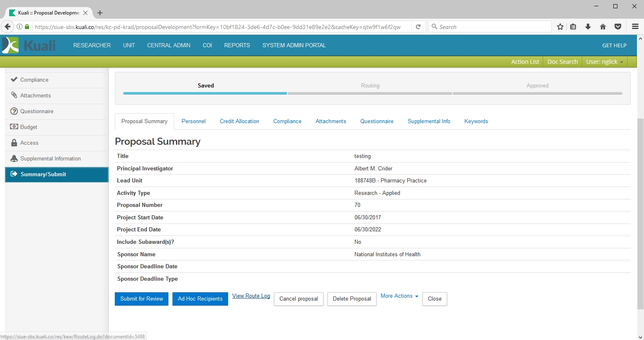
Task: Open the CENTRAL ADMIN menu
Action: pyautogui.click(x=169, y=45)
